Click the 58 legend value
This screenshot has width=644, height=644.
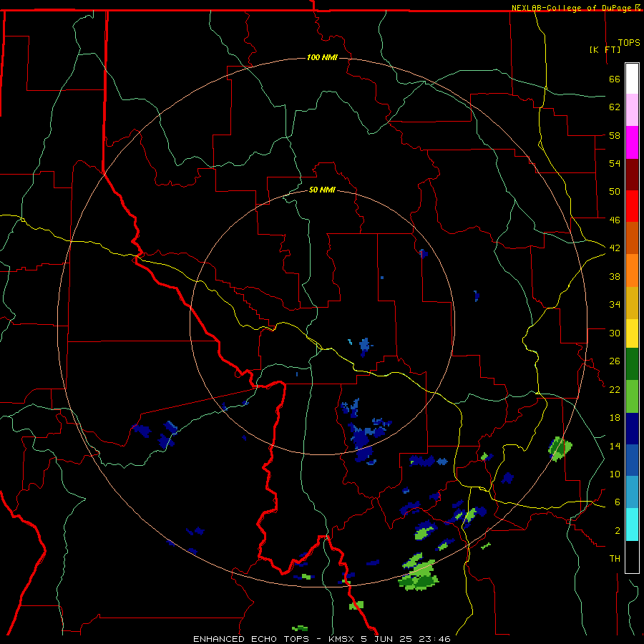pyautogui.click(x=615, y=135)
